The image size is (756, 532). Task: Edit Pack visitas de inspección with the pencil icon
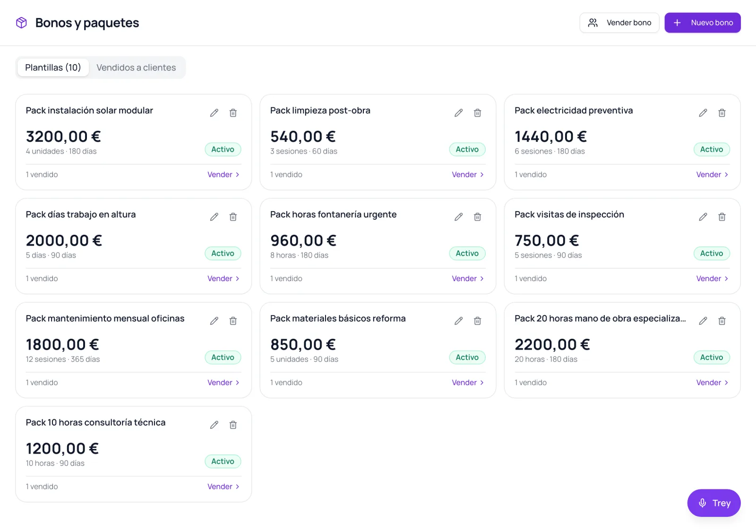pos(703,217)
